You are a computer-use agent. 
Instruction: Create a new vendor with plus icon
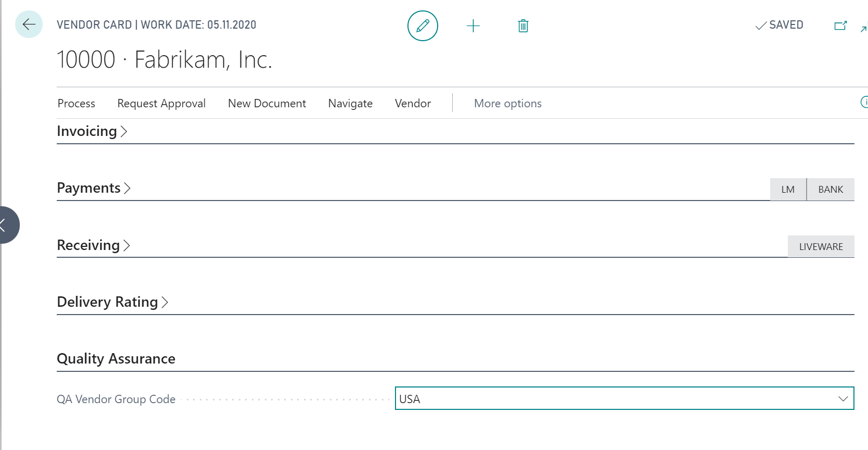point(473,26)
